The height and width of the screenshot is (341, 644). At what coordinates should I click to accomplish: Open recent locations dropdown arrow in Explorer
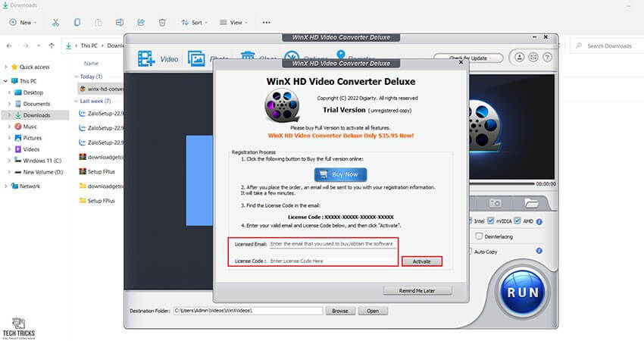click(x=39, y=45)
